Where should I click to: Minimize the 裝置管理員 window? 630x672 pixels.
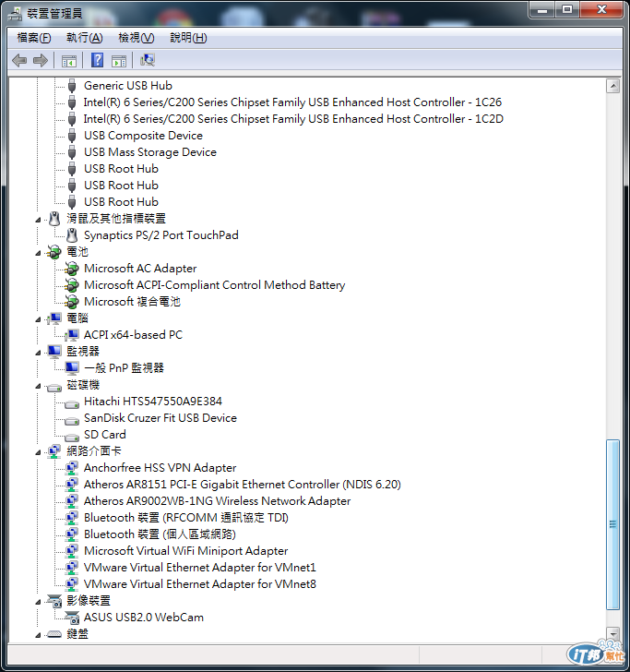pyautogui.click(x=542, y=9)
